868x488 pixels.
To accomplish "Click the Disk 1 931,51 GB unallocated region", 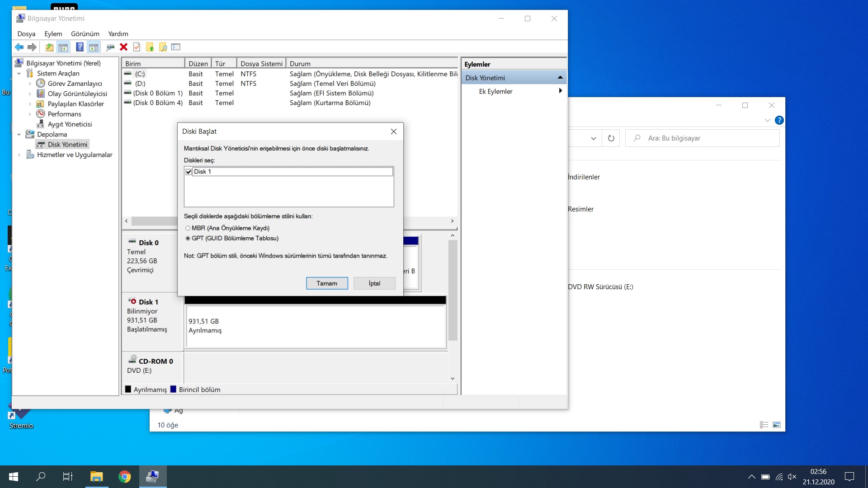I will click(316, 326).
